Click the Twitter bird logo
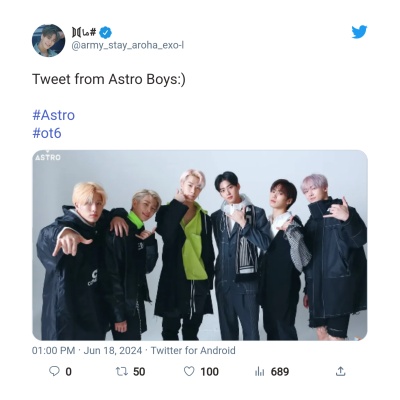 (x=359, y=32)
